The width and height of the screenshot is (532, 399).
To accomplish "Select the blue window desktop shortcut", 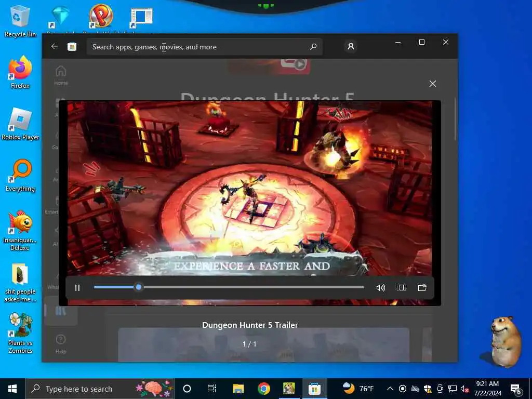I will pyautogui.click(x=141, y=19).
